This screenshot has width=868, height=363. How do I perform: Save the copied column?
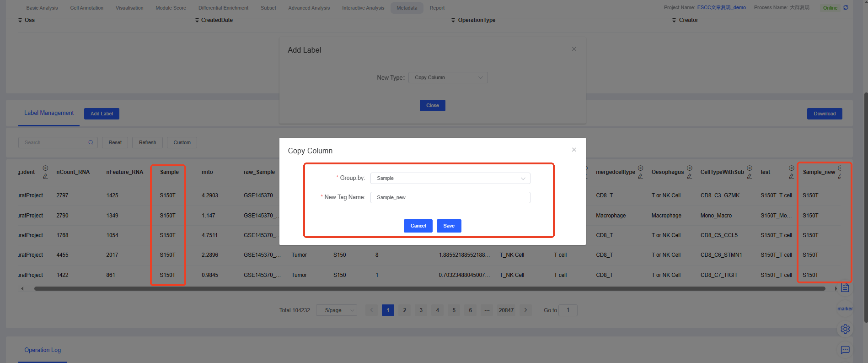[449, 226]
